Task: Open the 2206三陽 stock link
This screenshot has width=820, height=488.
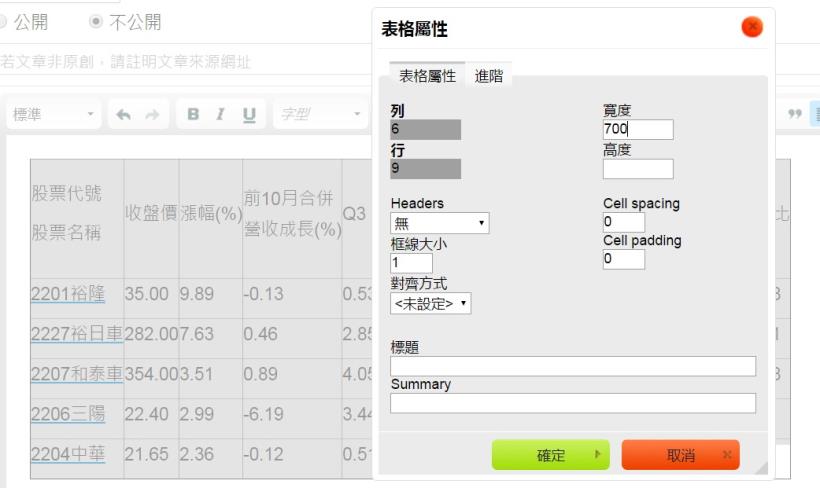Action: (68, 414)
